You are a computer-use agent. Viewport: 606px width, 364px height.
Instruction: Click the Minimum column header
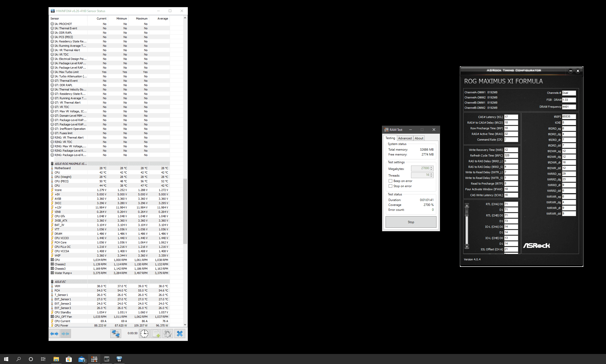(118, 19)
